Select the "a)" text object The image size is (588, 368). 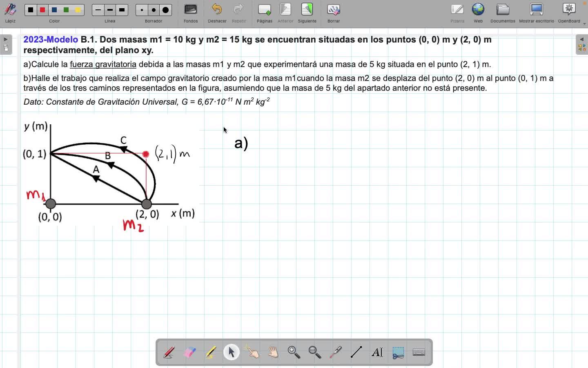pos(241,143)
